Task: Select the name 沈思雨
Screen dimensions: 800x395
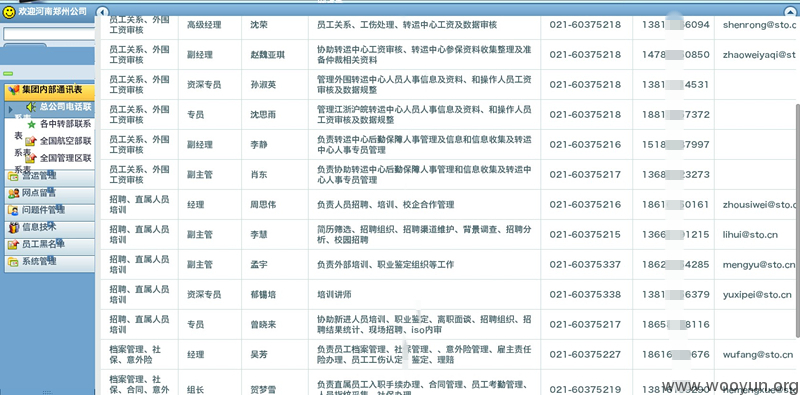Action: click(263, 115)
